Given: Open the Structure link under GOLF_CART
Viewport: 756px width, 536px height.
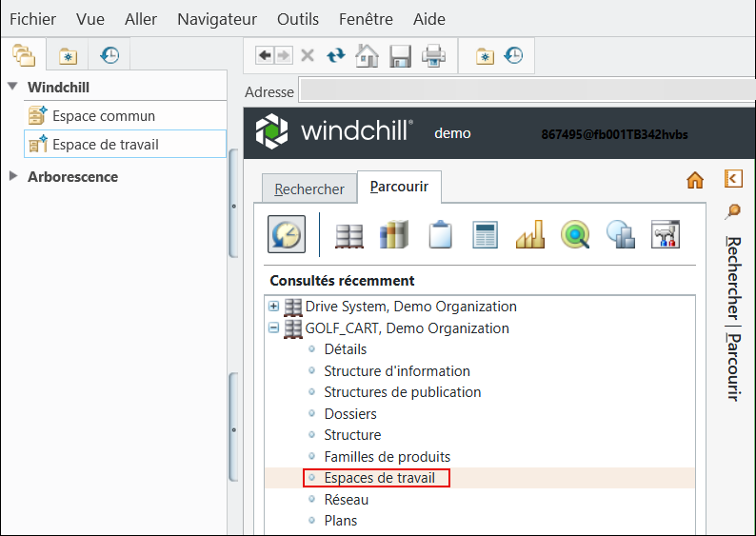Looking at the screenshot, I should coord(352,435).
